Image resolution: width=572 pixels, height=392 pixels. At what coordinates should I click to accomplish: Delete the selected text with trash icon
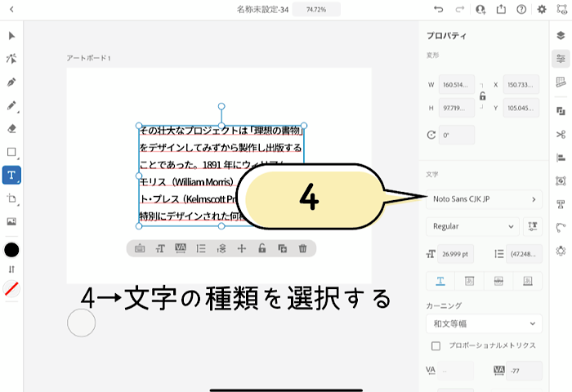coord(303,249)
